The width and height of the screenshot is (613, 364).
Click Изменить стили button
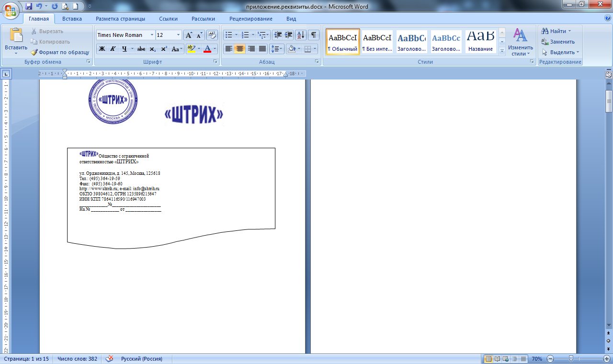(x=521, y=42)
